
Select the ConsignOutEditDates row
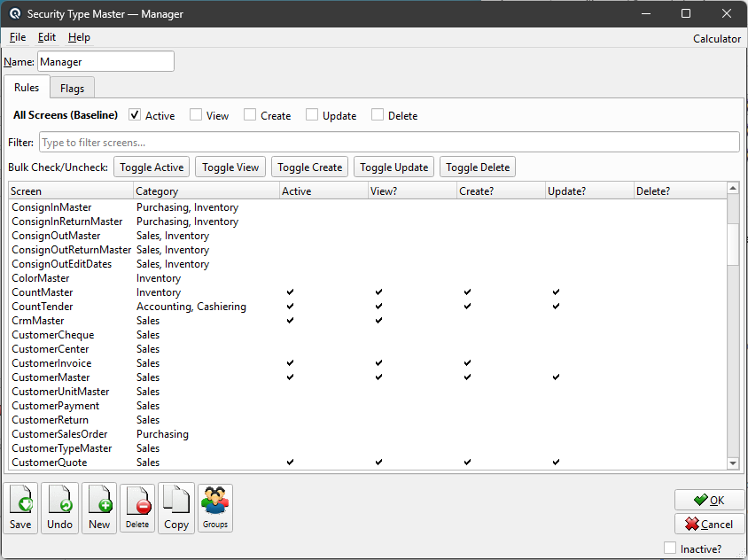368,264
